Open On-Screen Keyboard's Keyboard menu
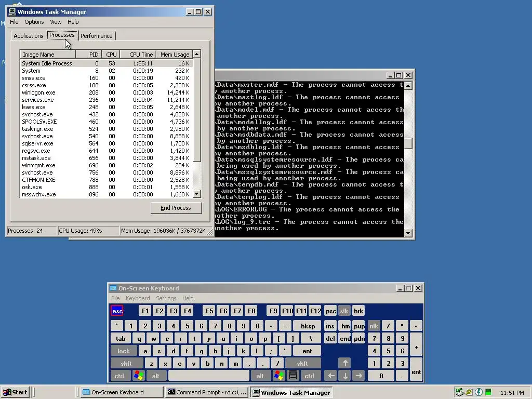 pyautogui.click(x=137, y=298)
